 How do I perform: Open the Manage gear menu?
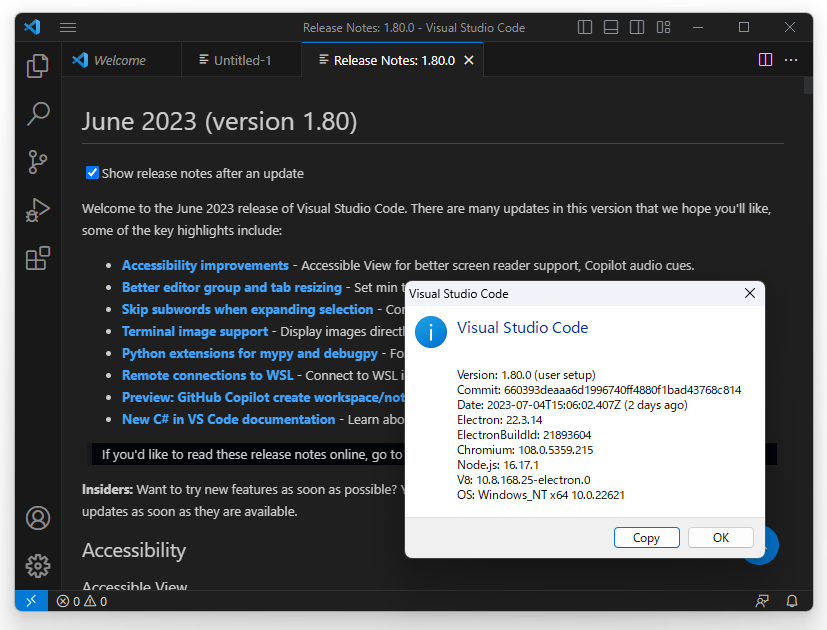coord(37,566)
